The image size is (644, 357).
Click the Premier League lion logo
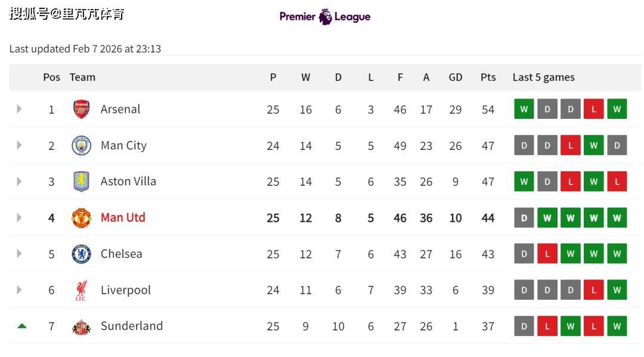[x=326, y=17]
